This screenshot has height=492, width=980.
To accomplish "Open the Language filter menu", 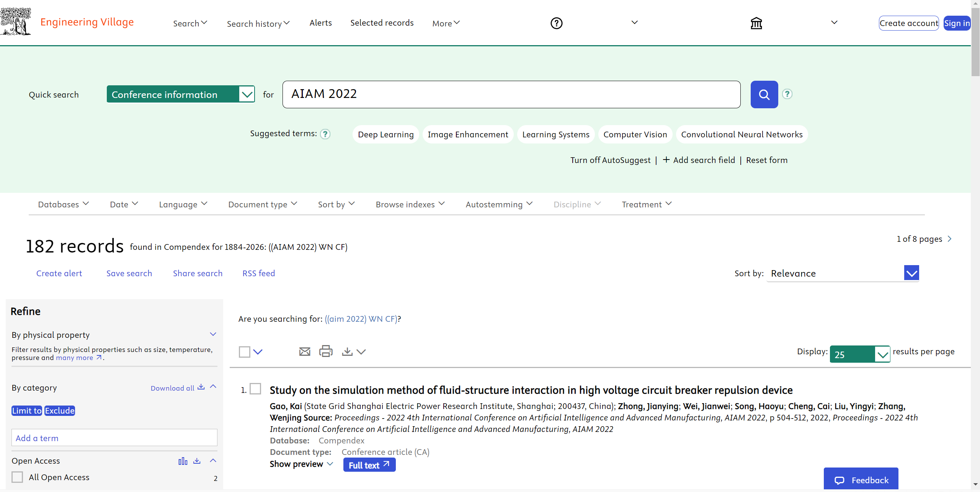I will 183,204.
